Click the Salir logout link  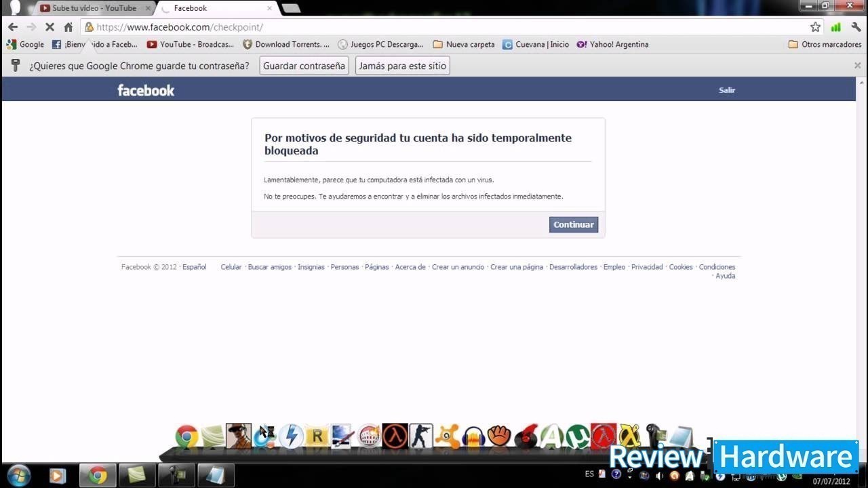[727, 90]
